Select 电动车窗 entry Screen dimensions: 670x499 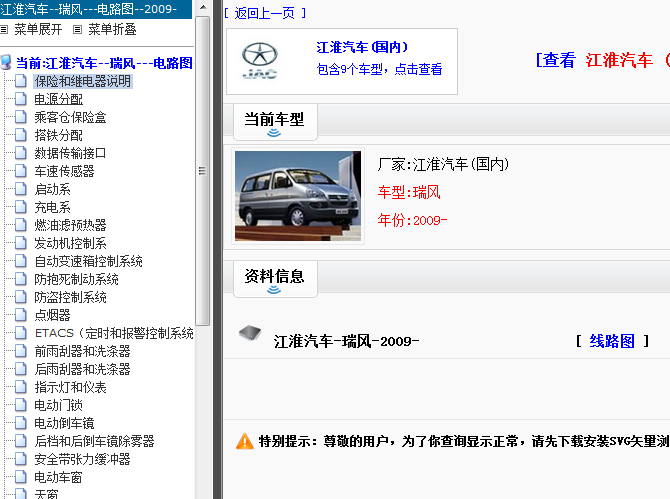pos(59,477)
